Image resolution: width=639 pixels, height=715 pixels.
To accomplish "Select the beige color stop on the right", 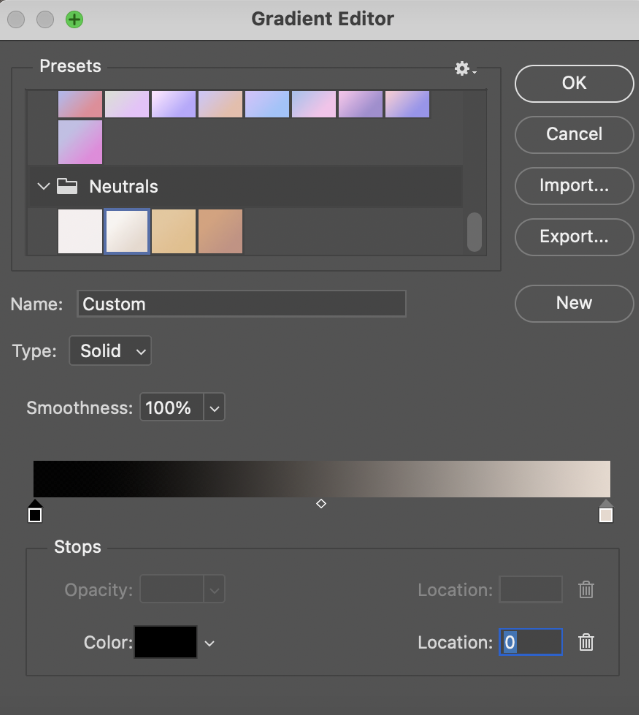I will 606,512.
